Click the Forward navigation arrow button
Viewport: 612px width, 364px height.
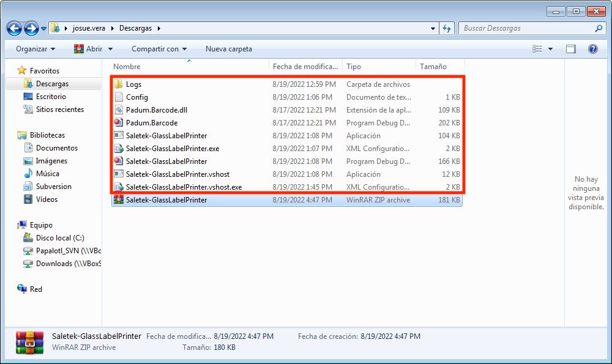coord(31,28)
